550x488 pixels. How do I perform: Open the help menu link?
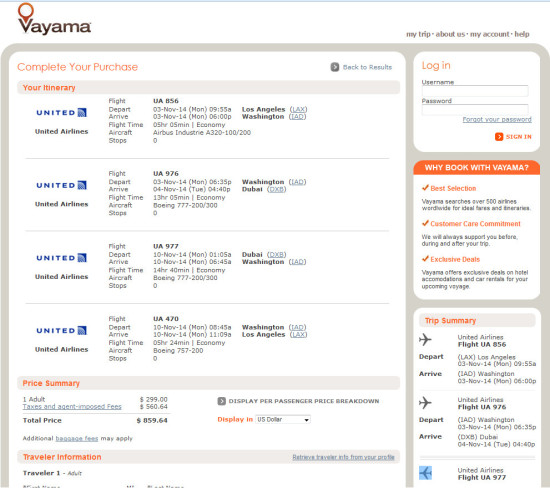(x=522, y=34)
